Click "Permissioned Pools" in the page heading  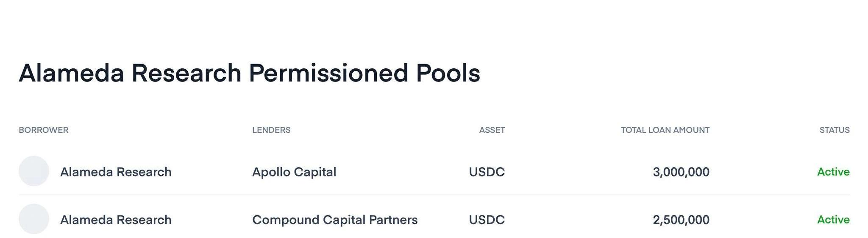(364, 73)
